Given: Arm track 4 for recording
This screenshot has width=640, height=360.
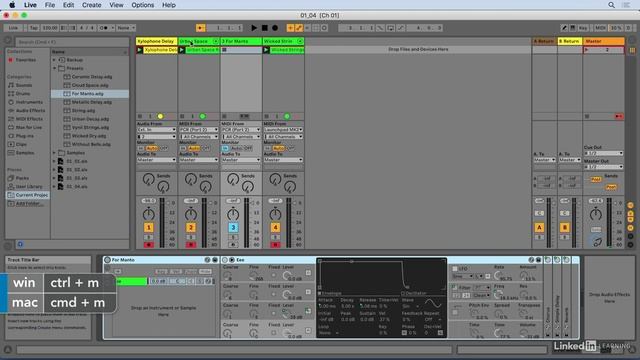Looking at the screenshot, I should [275, 245].
